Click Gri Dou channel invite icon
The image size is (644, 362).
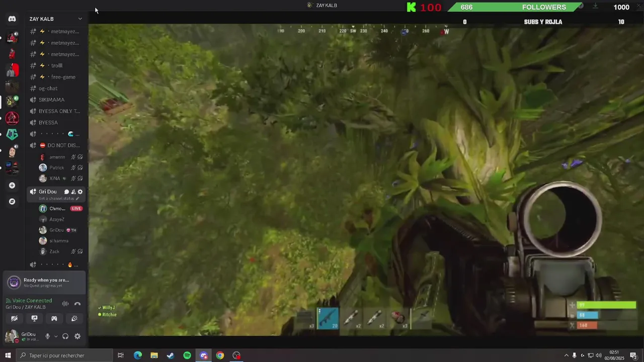pyautogui.click(x=73, y=192)
